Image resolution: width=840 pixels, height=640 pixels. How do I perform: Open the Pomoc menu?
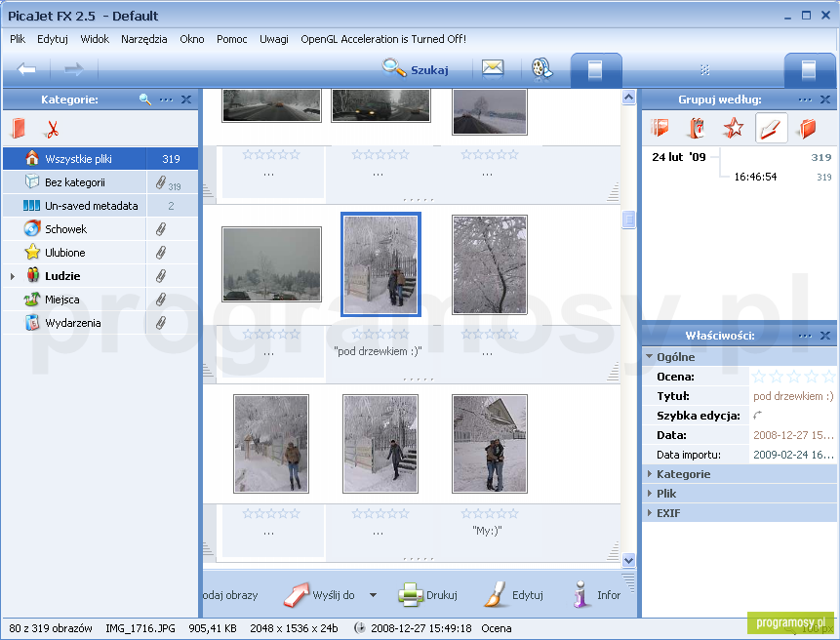coord(232,39)
